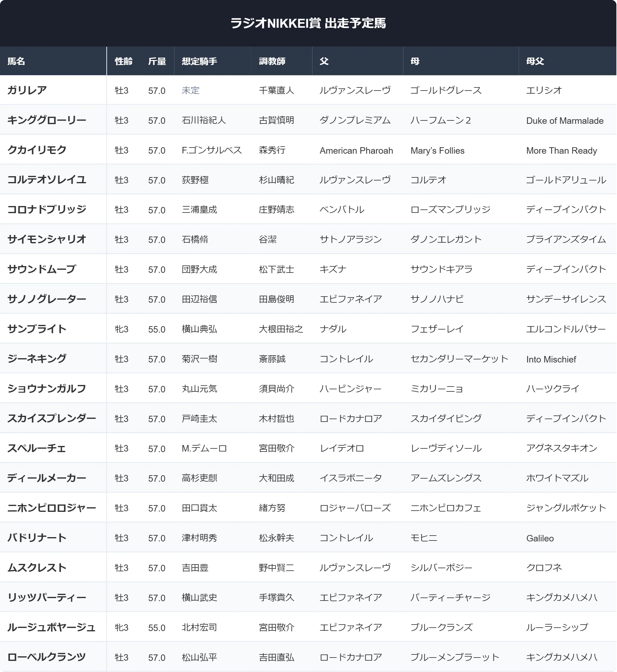This screenshot has height=672, width=617.
Task: Select the horse name サノノグレーター
Action: click(47, 299)
